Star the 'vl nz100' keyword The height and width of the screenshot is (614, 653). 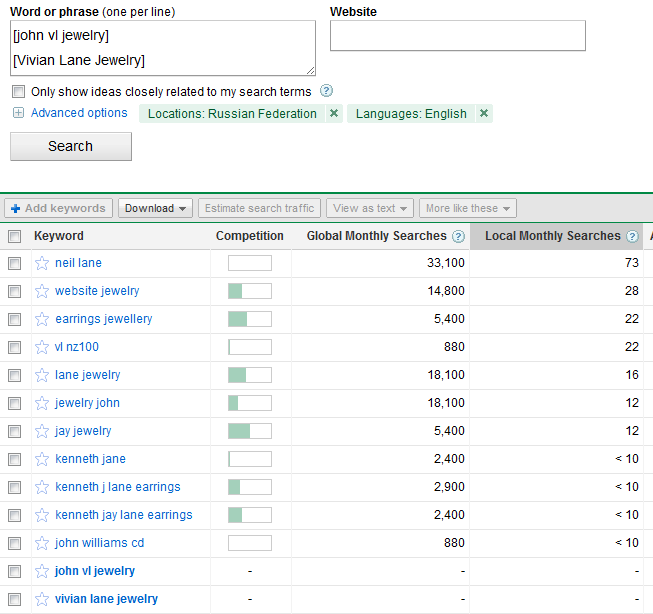click(42, 348)
